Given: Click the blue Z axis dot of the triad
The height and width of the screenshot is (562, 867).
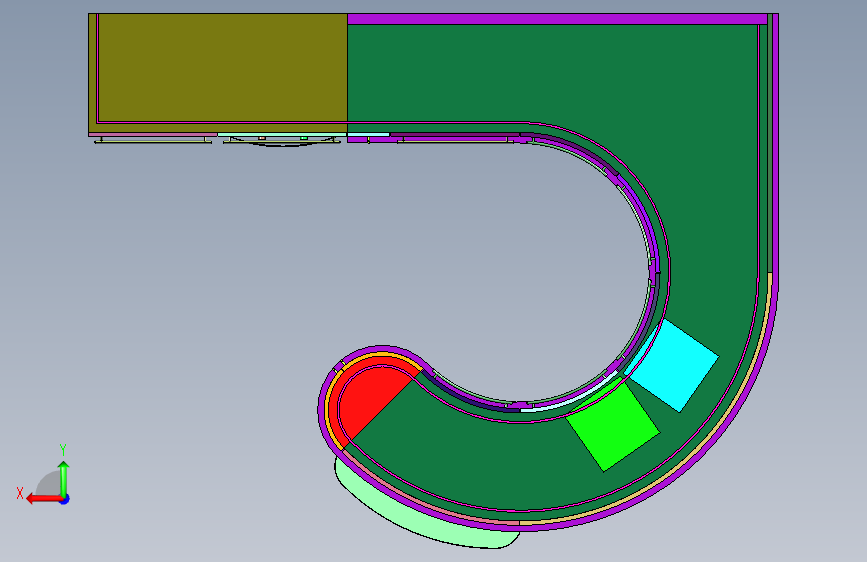Looking at the screenshot, I should tap(65, 499).
